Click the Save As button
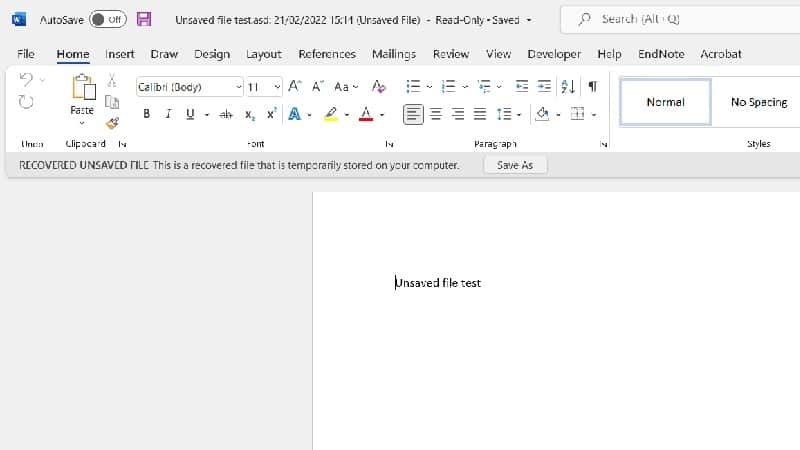Screen dimensions: 800x450 [x=515, y=165]
